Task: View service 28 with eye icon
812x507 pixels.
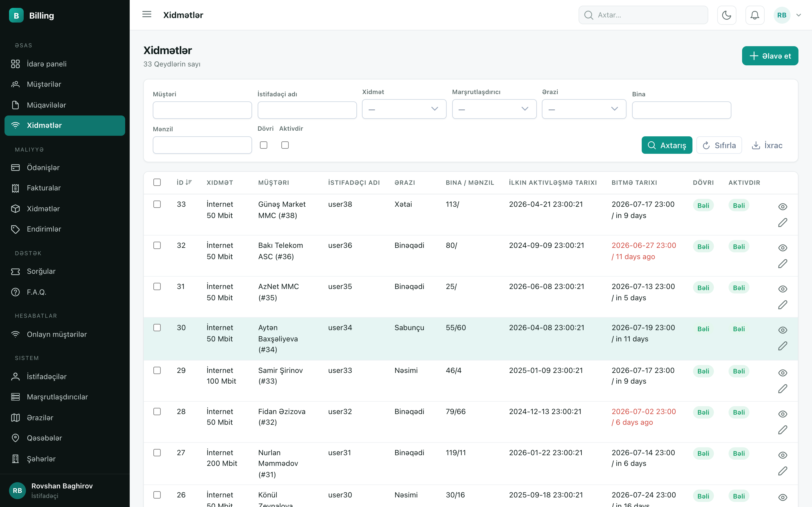Action: [782, 414]
